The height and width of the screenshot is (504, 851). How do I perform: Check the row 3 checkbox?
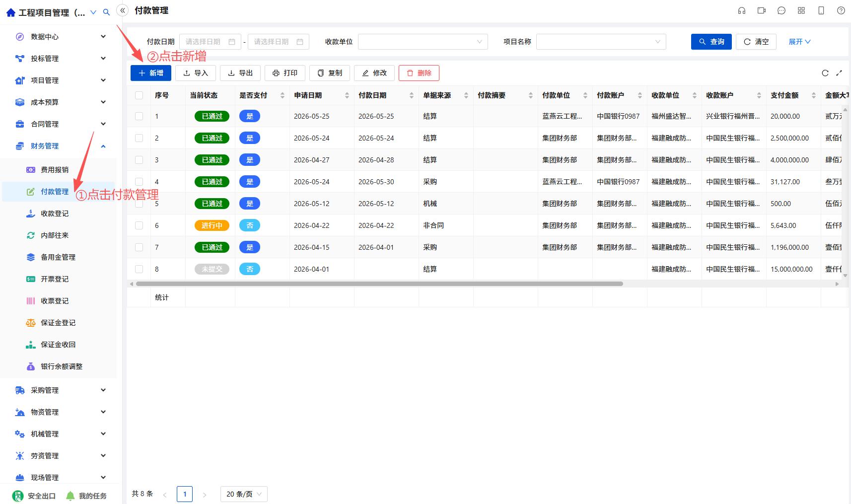139,160
